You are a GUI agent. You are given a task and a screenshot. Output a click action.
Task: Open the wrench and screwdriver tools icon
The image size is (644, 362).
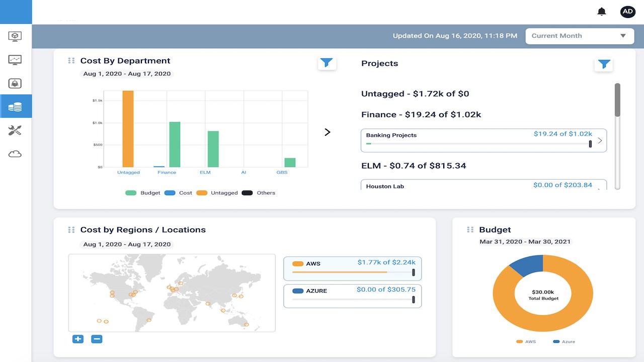tap(16, 130)
